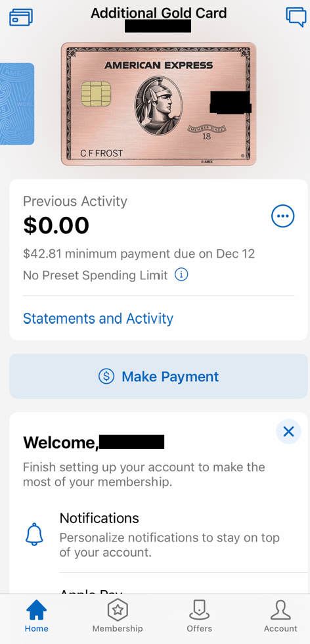310x644 pixels.
Task: Tap the Notifications bell icon
Action: [x=35, y=534]
